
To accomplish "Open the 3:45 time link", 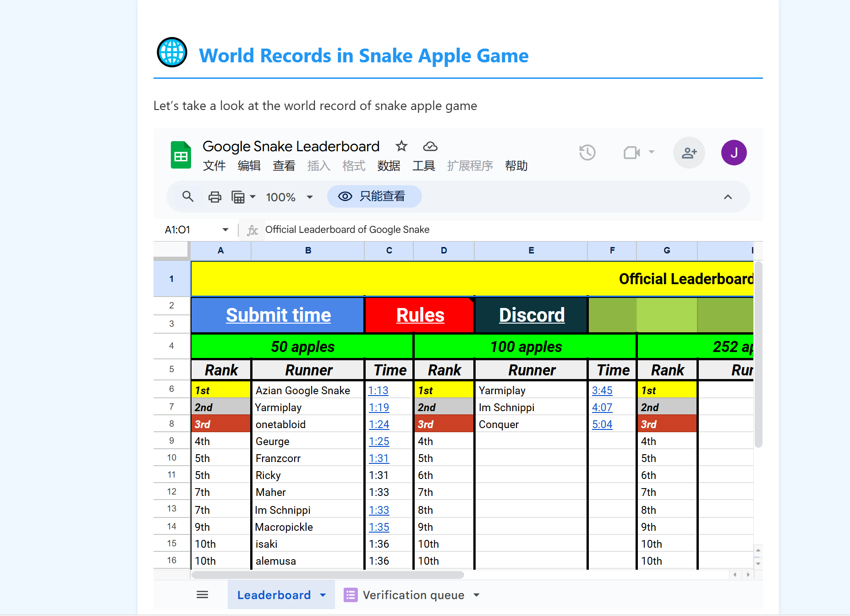I will click(x=602, y=390).
